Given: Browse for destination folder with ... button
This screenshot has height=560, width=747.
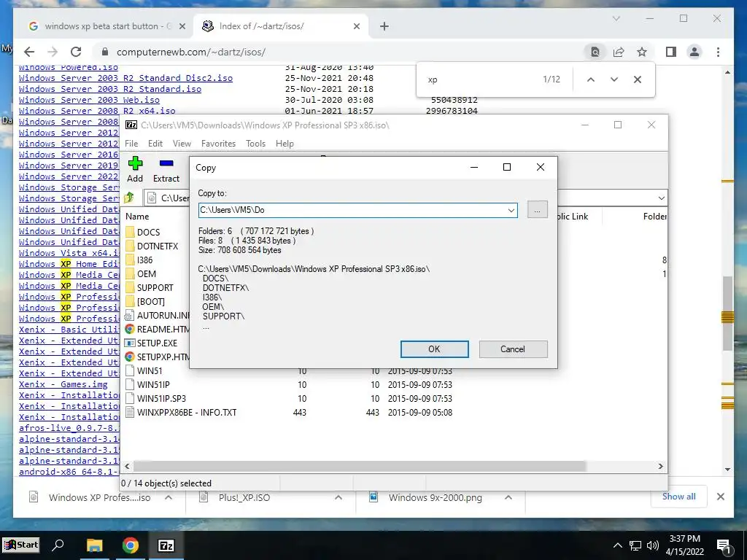Looking at the screenshot, I should click(538, 209).
